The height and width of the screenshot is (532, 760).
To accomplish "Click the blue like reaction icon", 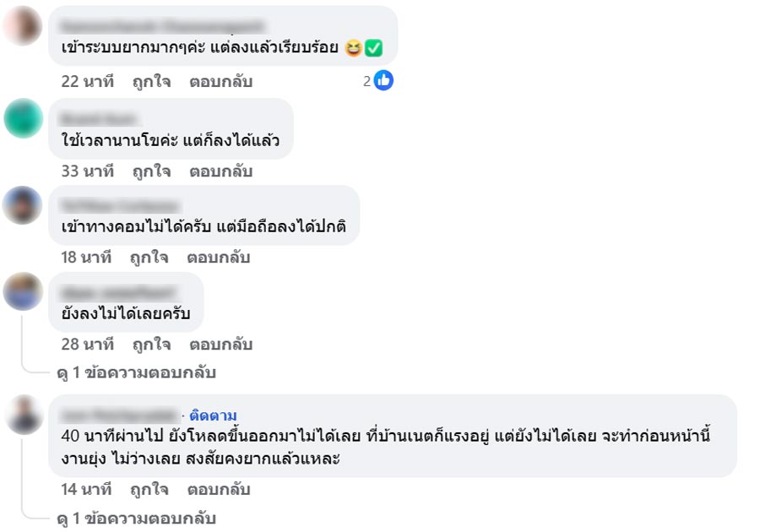I will pos(383,81).
